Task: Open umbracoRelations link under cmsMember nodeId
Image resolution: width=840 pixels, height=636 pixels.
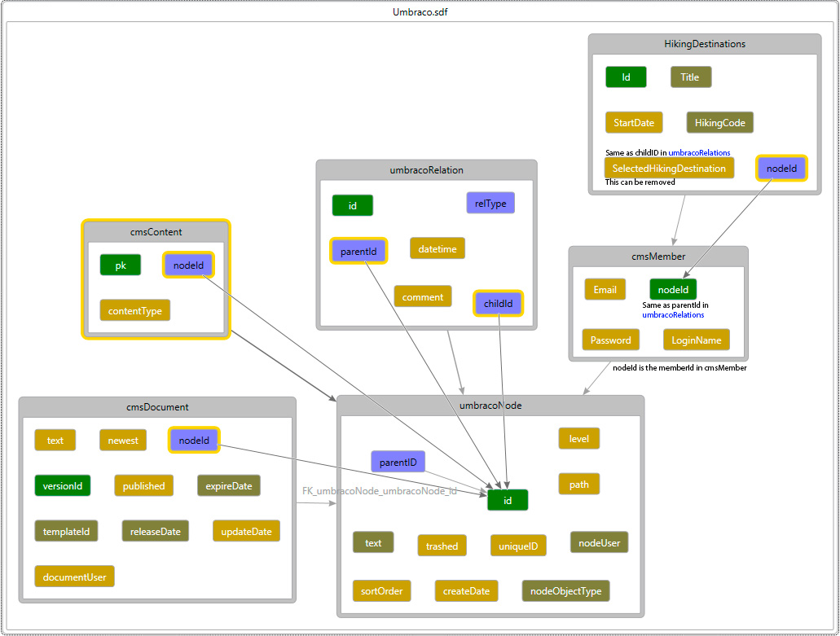Action: [x=673, y=315]
